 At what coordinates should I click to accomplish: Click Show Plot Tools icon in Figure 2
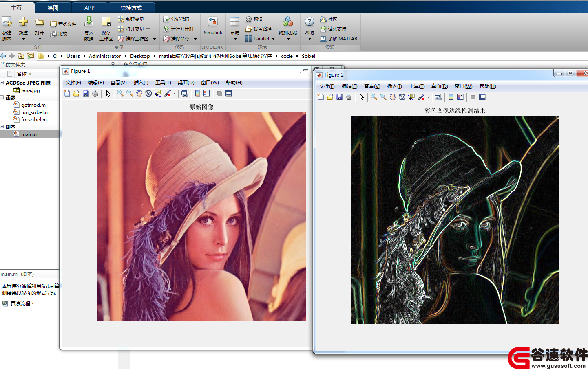coord(482,97)
